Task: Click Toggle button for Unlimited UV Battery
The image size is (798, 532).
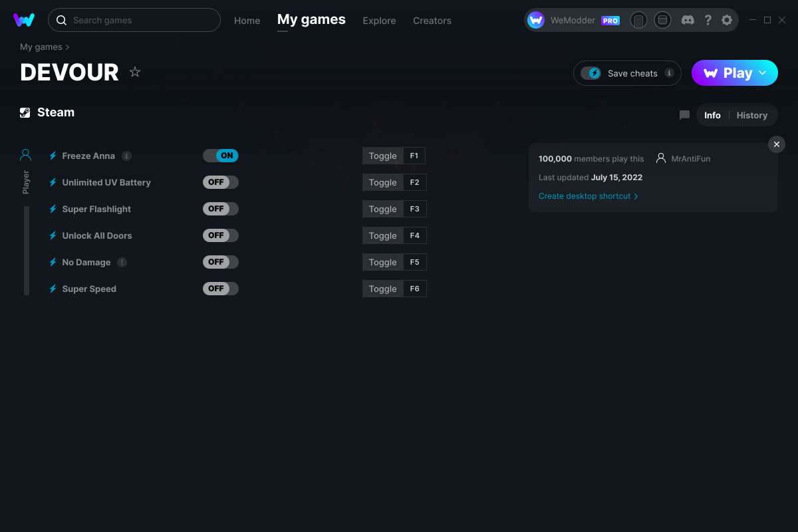Action: coord(382,182)
